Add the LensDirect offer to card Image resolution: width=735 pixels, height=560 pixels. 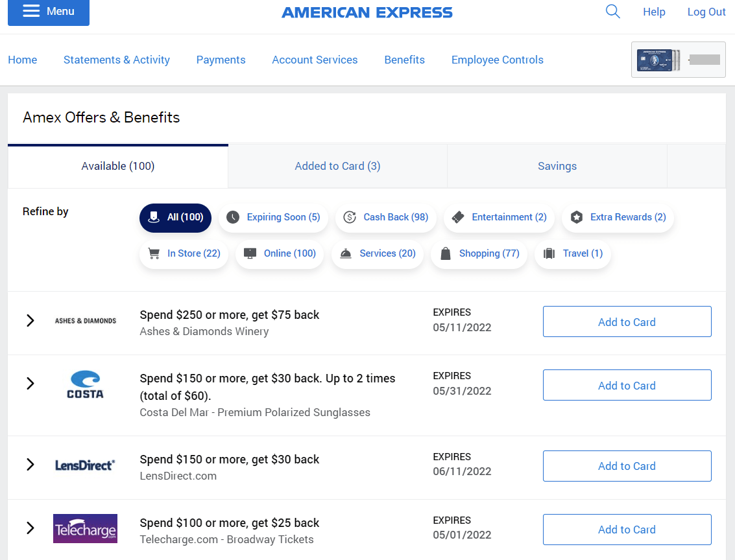click(x=627, y=466)
